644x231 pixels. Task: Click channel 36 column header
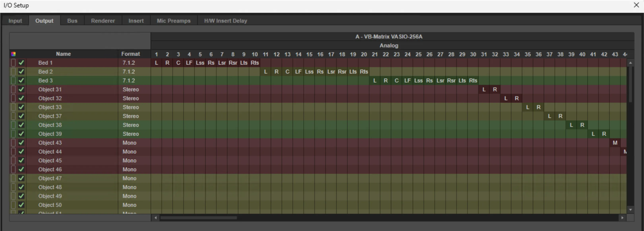(x=538, y=54)
